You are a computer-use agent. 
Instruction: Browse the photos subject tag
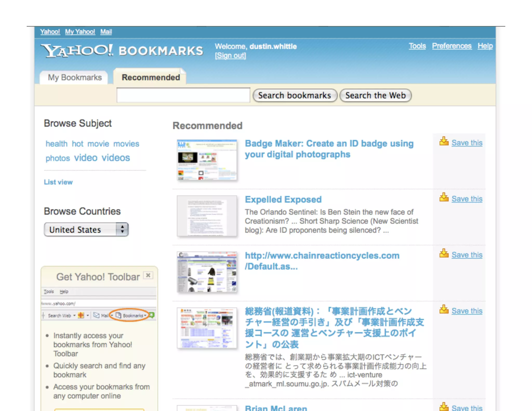pos(58,158)
